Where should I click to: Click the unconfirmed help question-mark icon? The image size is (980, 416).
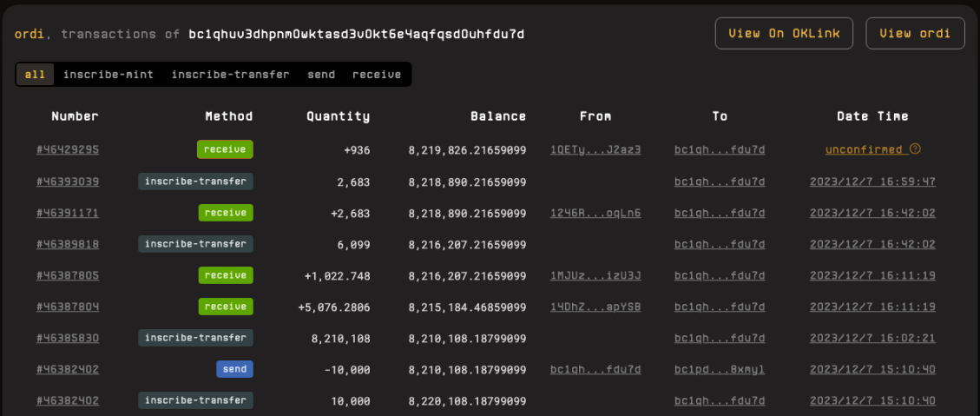pyautogui.click(x=916, y=149)
